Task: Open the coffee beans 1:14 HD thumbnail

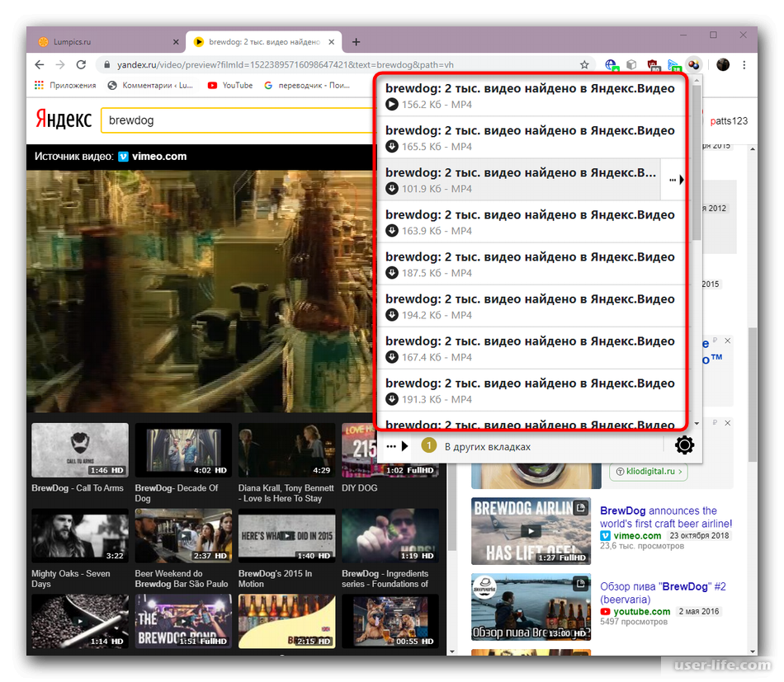Action: 80,621
